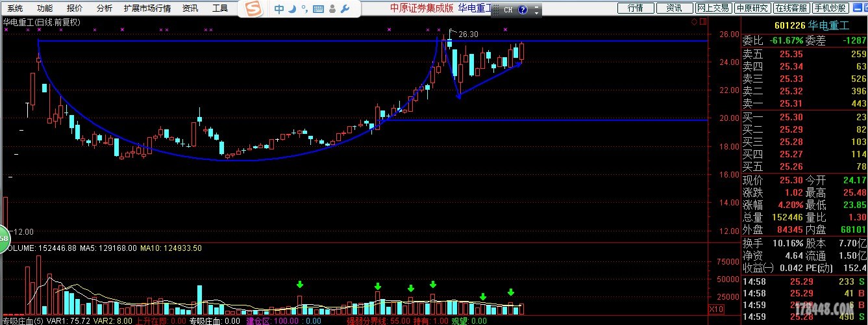Toggle Chinese/English input mode 中
The width and height of the screenshot is (868, 325).
pyautogui.click(x=279, y=9)
